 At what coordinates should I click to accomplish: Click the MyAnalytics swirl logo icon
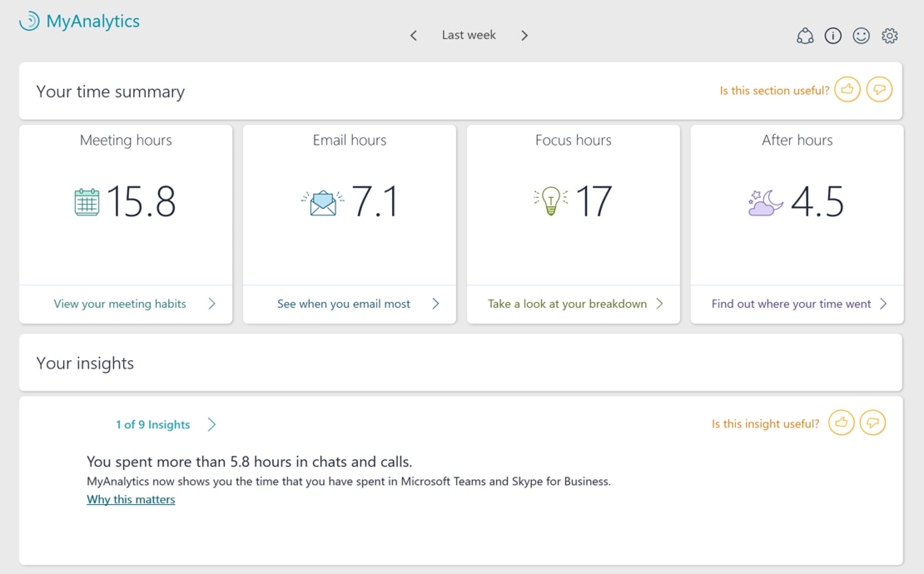[x=30, y=21]
